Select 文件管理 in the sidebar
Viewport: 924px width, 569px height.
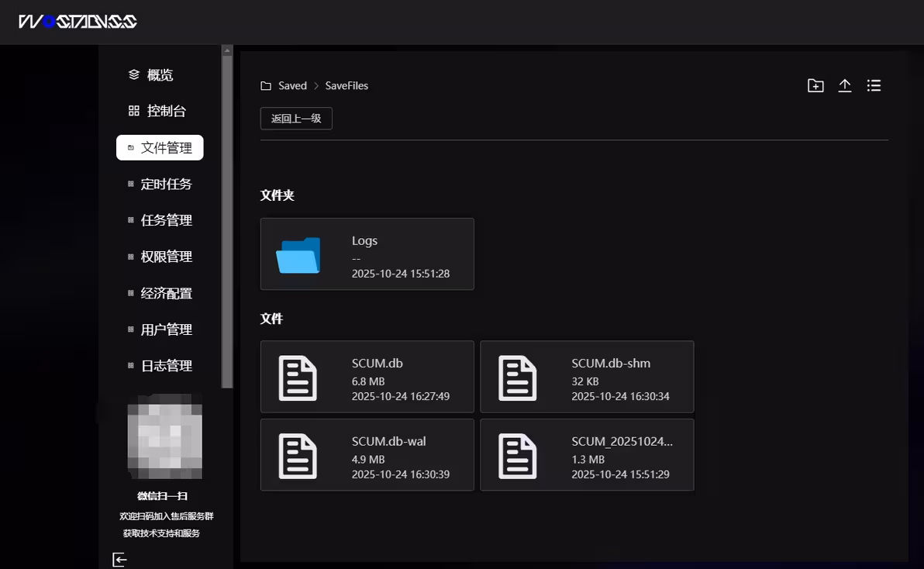[160, 147]
